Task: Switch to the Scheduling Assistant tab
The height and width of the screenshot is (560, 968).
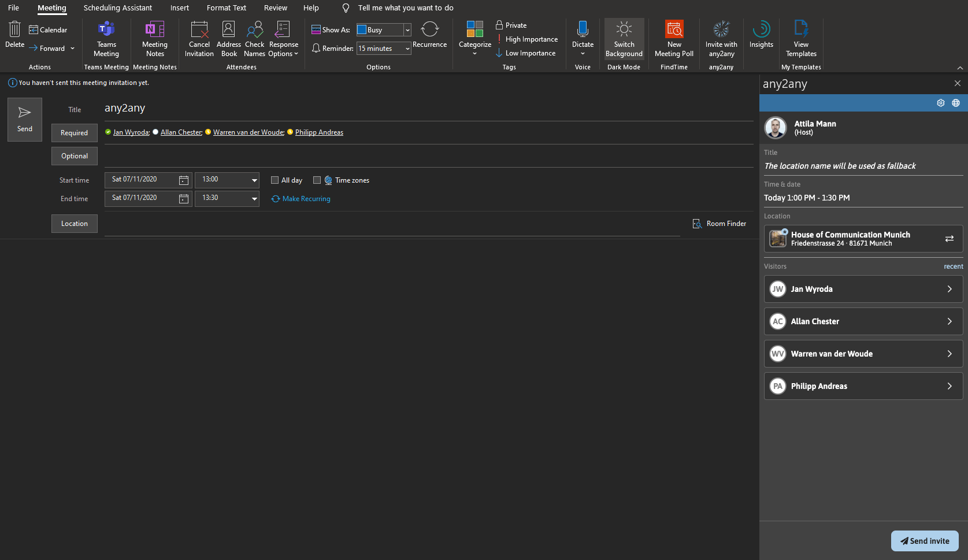Action: 117,8
